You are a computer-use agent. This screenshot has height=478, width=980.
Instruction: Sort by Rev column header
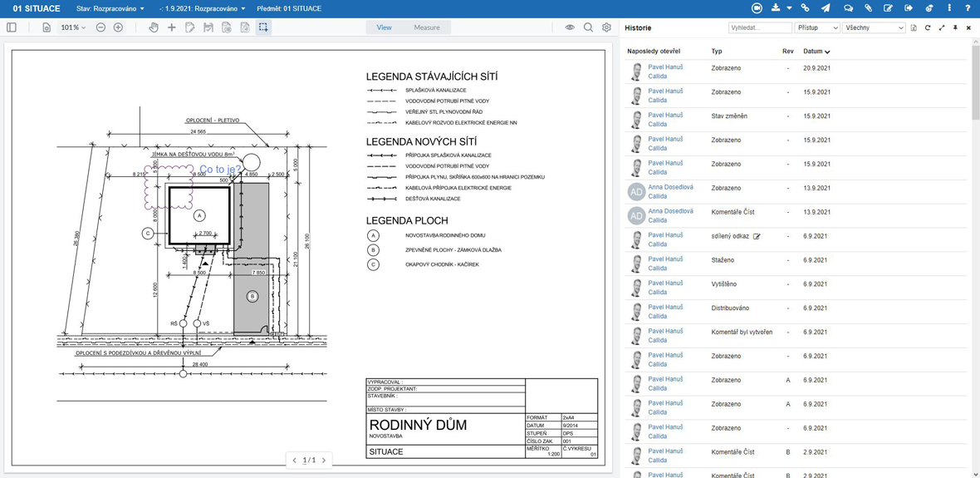(x=787, y=52)
